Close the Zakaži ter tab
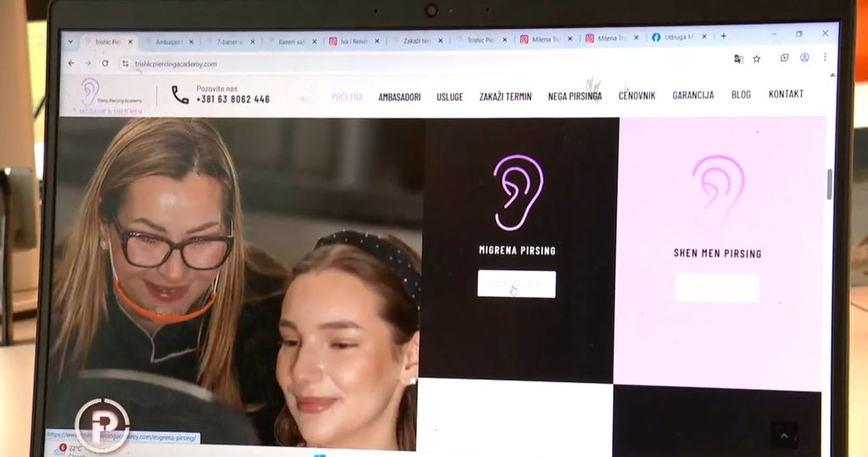 [441, 41]
